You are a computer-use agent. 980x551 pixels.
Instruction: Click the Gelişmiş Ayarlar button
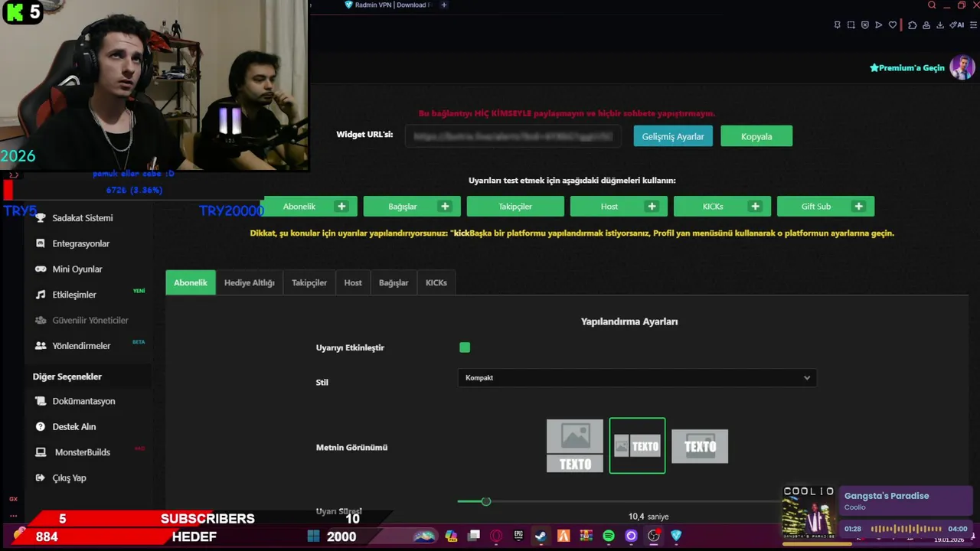(x=673, y=136)
